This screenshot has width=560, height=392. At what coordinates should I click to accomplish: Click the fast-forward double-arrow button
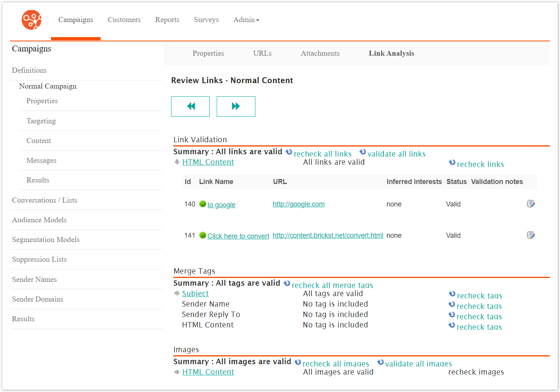(236, 106)
